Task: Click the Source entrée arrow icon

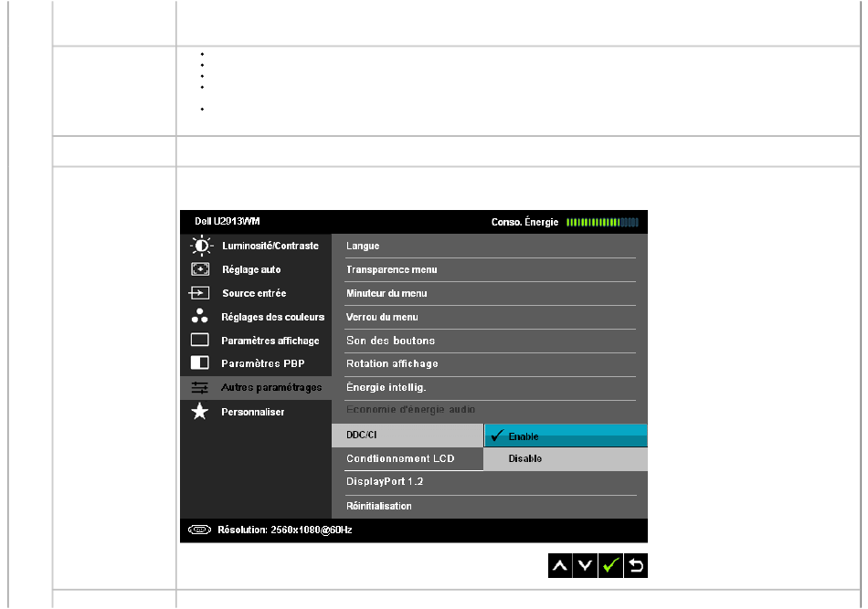Action: (199, 293)
